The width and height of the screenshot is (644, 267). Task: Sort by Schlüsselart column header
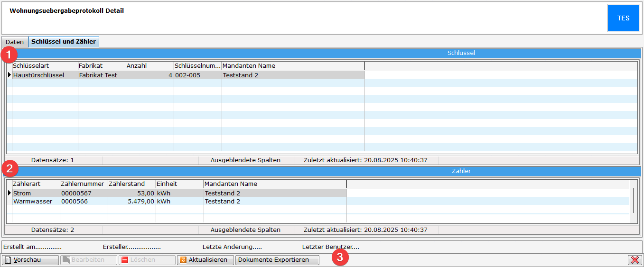click(45, 66)
